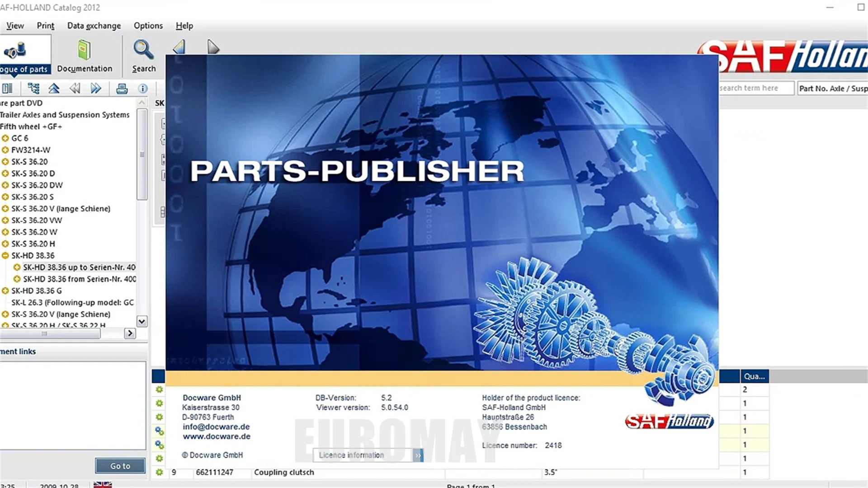Open the Data exchange menu

(x=94, y=26)
